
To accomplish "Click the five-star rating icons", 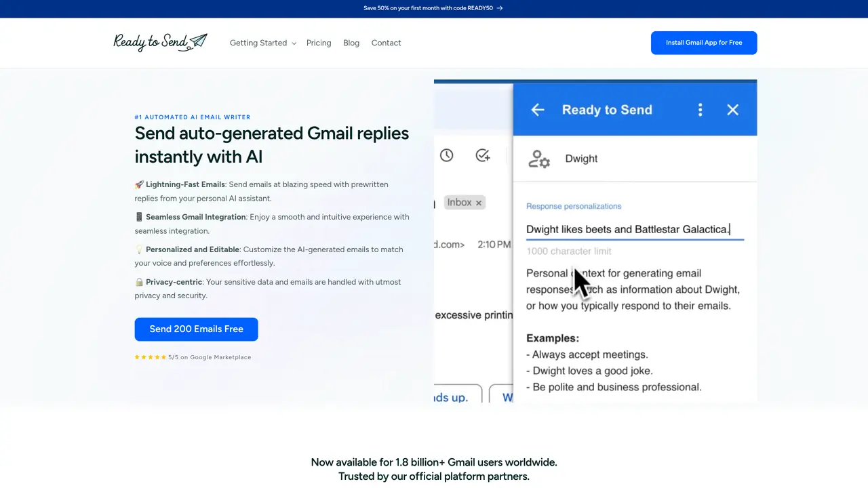I will coord(151,357).
